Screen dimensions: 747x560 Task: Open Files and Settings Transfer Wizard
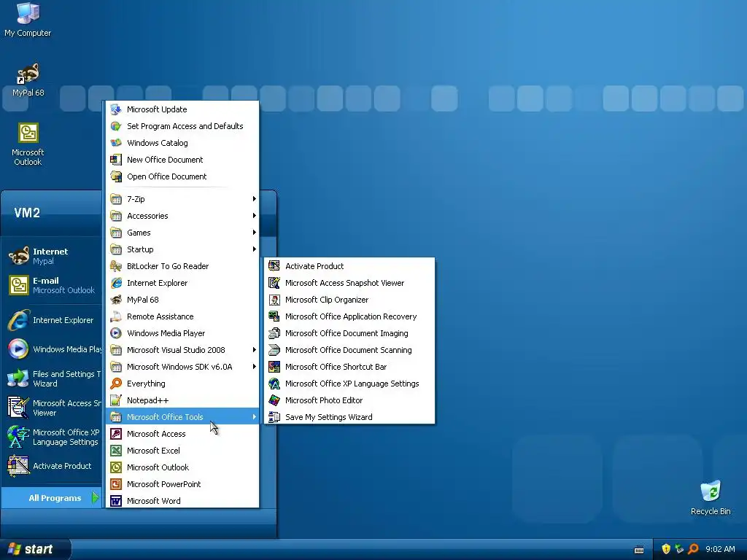pyautogui.click(x=52, y=378)
